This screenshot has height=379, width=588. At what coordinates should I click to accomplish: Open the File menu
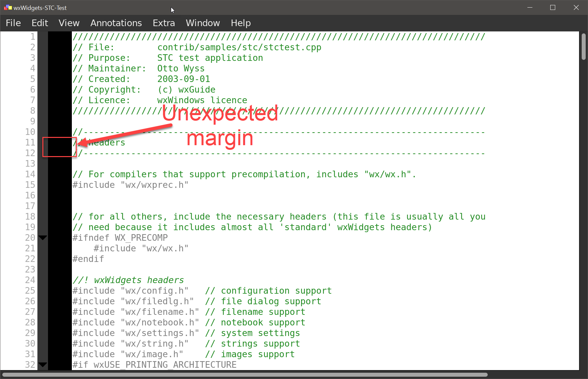[x=13, y=23]
